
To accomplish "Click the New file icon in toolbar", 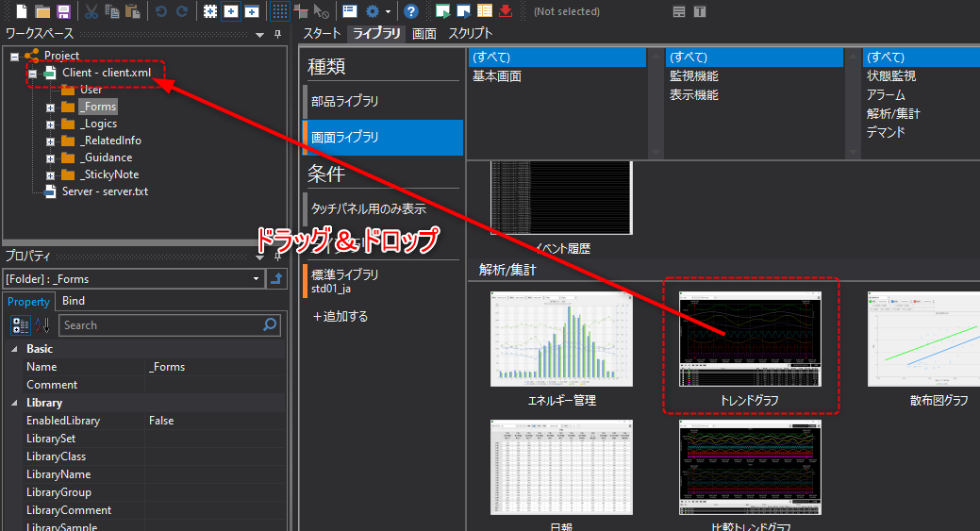I will 21,11.
